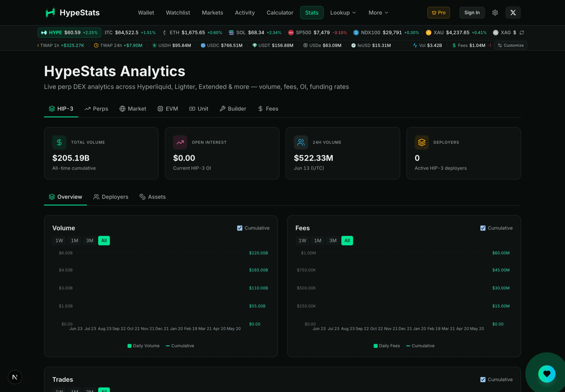Open the Assets sub-tab
Image resolution: width=565 pixels, height=392 pixels.
[153, 197]
